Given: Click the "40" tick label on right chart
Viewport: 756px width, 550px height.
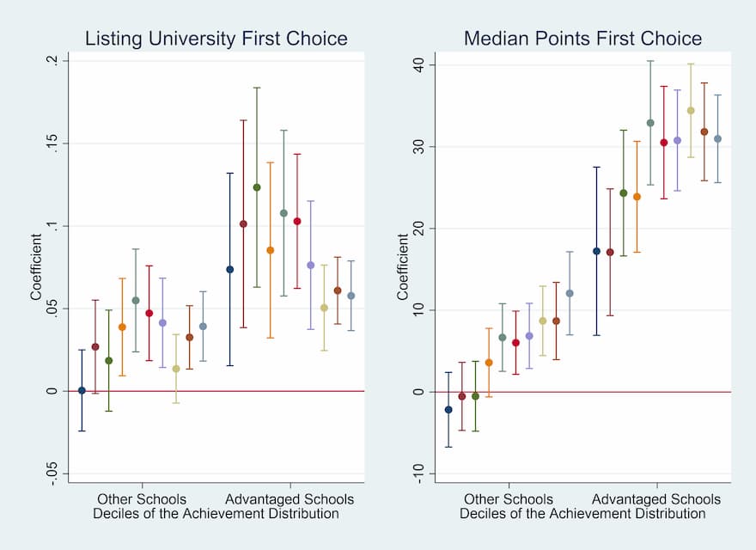Looking at the screenshot, I should (419, 65).
